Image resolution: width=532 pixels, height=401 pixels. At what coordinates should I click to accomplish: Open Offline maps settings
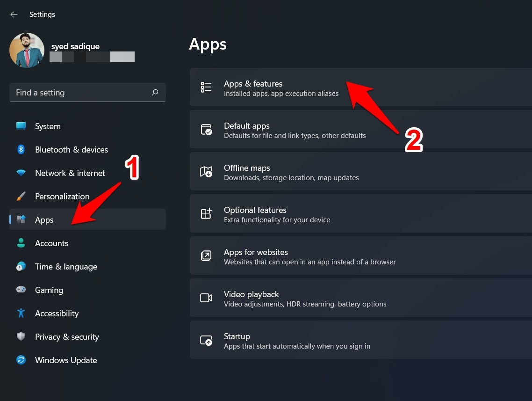[x=361, y=171]
